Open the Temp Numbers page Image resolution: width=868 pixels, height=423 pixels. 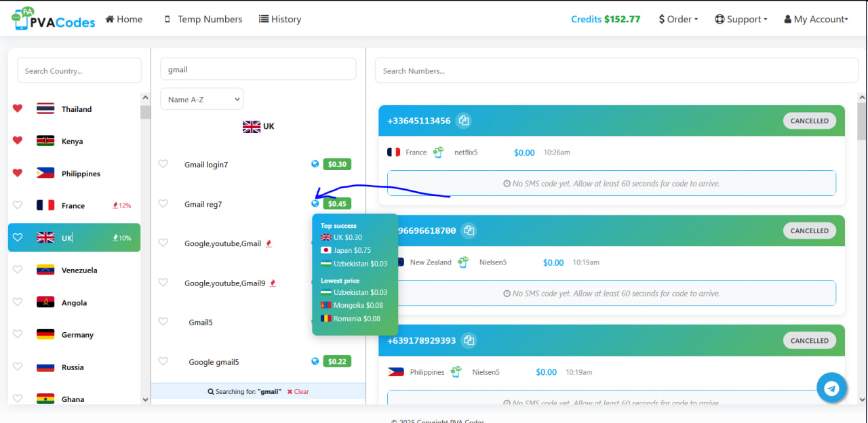tap(203, 19)
